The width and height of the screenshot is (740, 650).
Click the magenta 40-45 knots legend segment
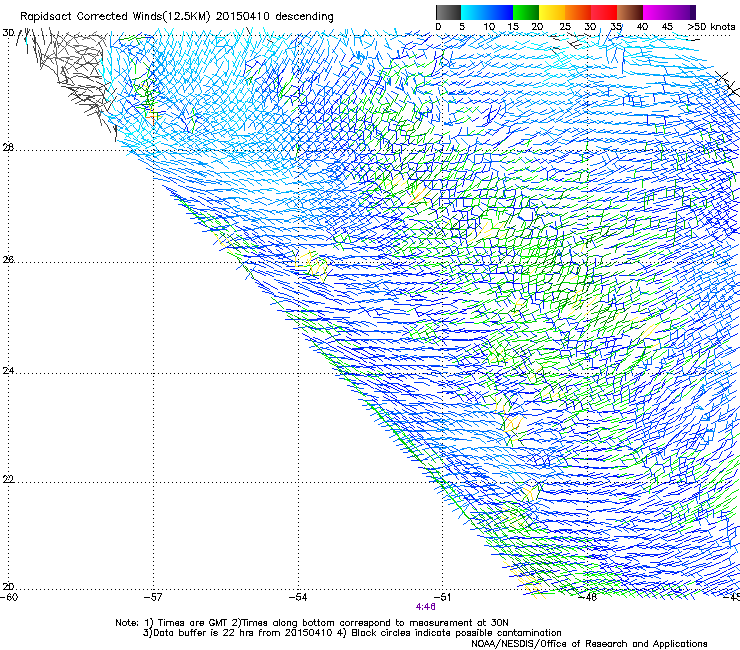point(656,12)
